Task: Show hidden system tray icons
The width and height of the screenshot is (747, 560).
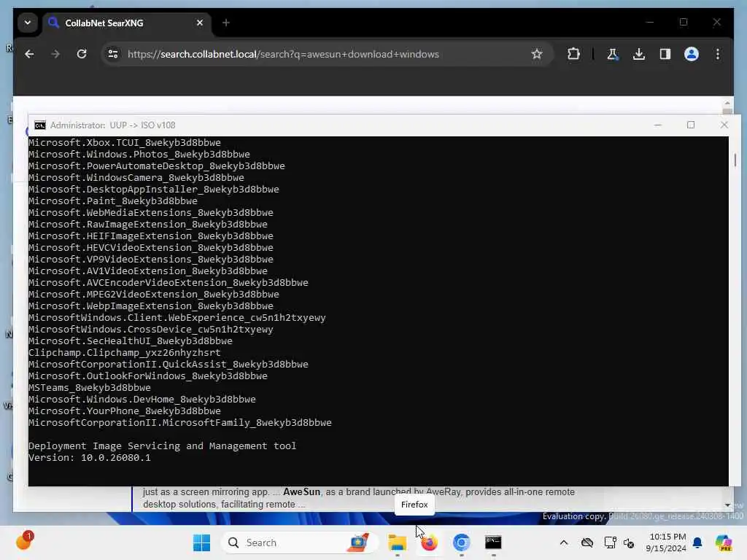Action: click(x=564, y=542)
